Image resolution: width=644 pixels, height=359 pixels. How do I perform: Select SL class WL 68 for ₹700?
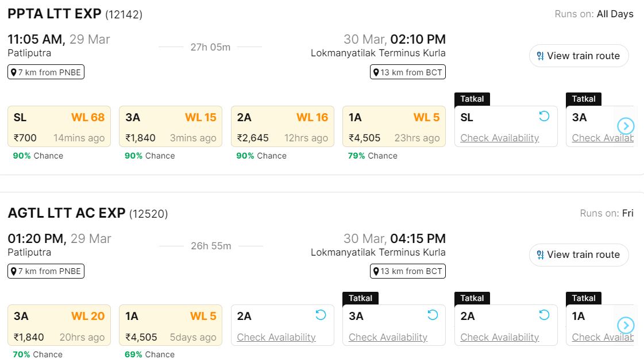pyautogui.click(x=59, y=126)
